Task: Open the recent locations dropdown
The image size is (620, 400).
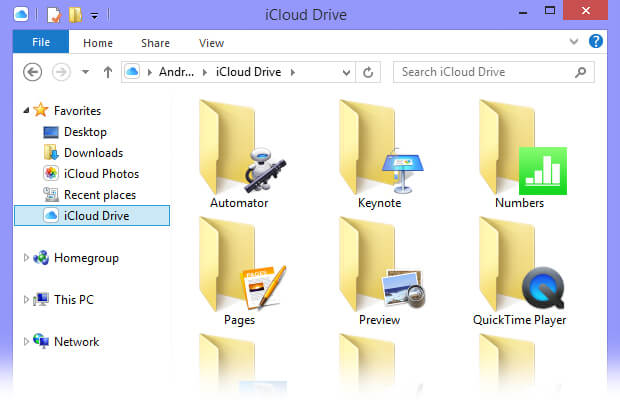Action: pyautogui.click(x=85, y=72)
